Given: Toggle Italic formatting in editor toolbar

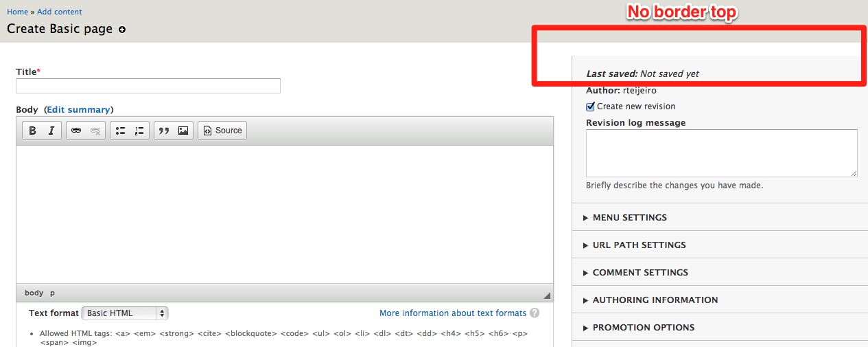Looking at the screenshot, I should [x=51, y=131].
